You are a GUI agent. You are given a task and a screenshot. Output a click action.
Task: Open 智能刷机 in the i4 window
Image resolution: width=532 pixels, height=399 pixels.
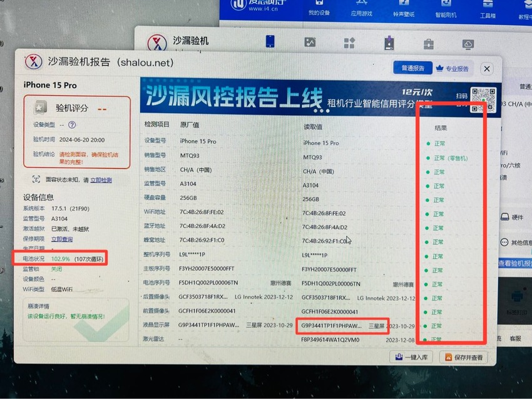coord(446,10)
